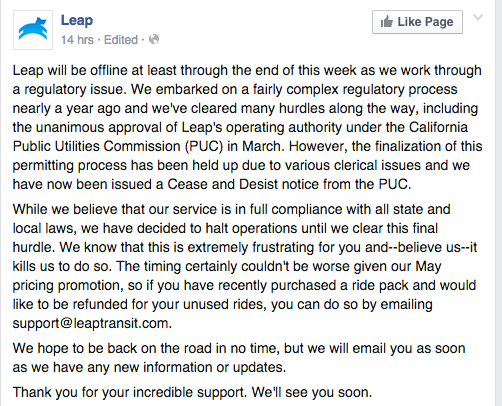The width and height of the screenshot is (502, 406).
Task: Click the text "Public Utilities Commission"
Action: (x=96, y=146)
